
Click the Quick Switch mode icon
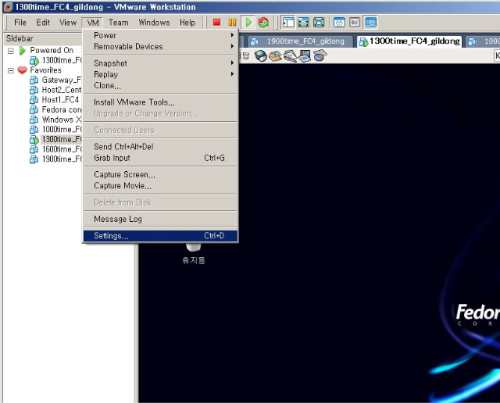319,22
